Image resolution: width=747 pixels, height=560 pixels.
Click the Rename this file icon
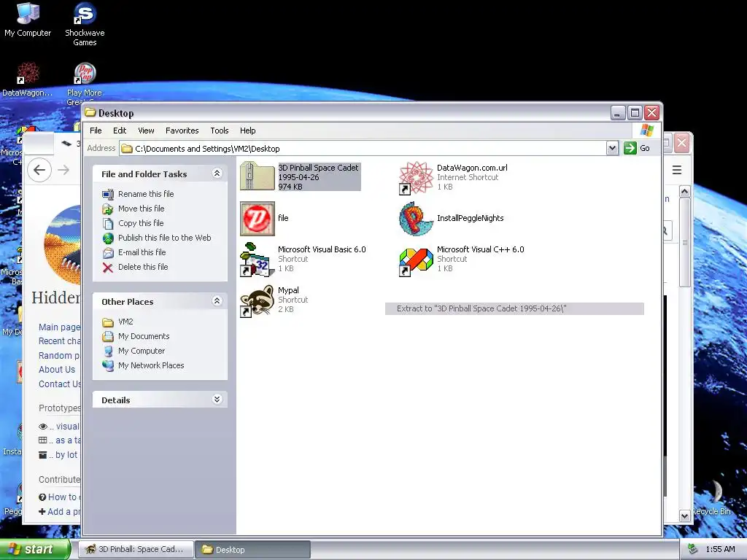point(108,194)
